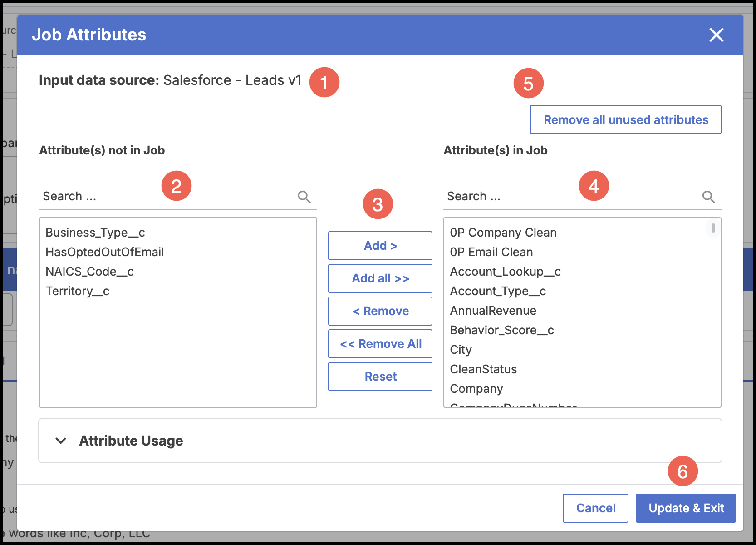Click the Attribute Usage heading
756x545 pixels.
pyautogui.click(x=131, y=441)
